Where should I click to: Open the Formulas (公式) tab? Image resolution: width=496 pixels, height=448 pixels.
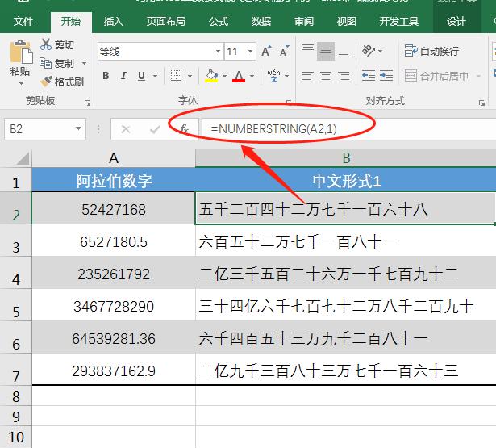click(x=219, y=22)
